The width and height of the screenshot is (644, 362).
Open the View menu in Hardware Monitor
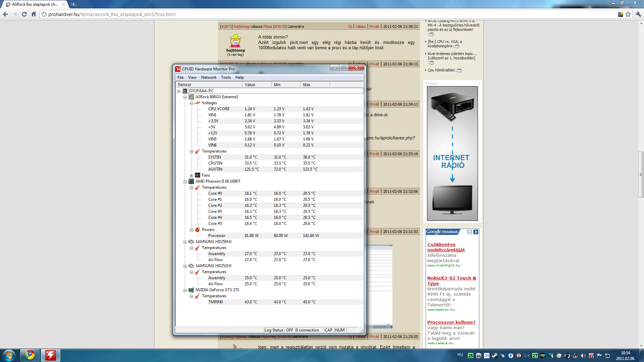tap(192, 77)
